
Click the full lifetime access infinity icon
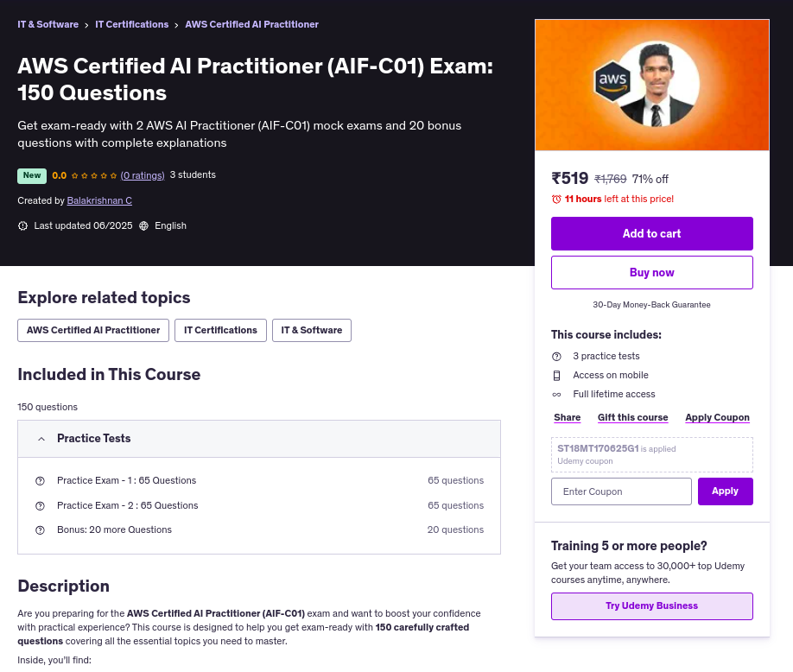(556, 394)
